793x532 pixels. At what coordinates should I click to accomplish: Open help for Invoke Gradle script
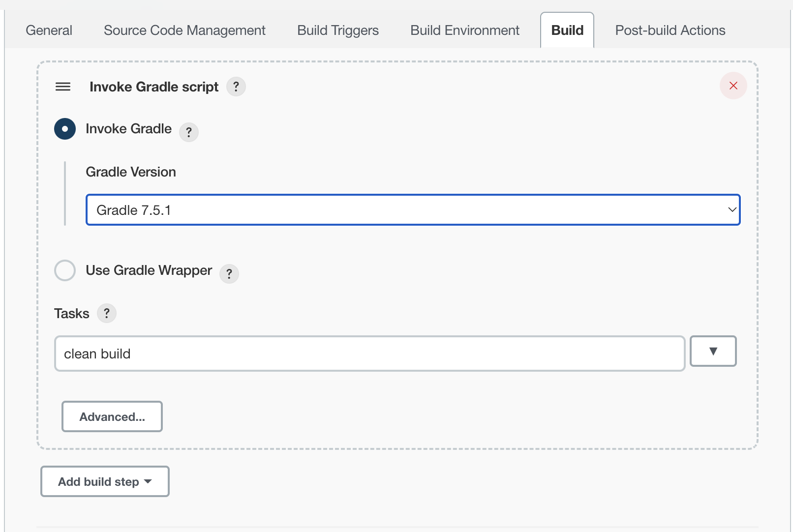(x=236, y=87)
